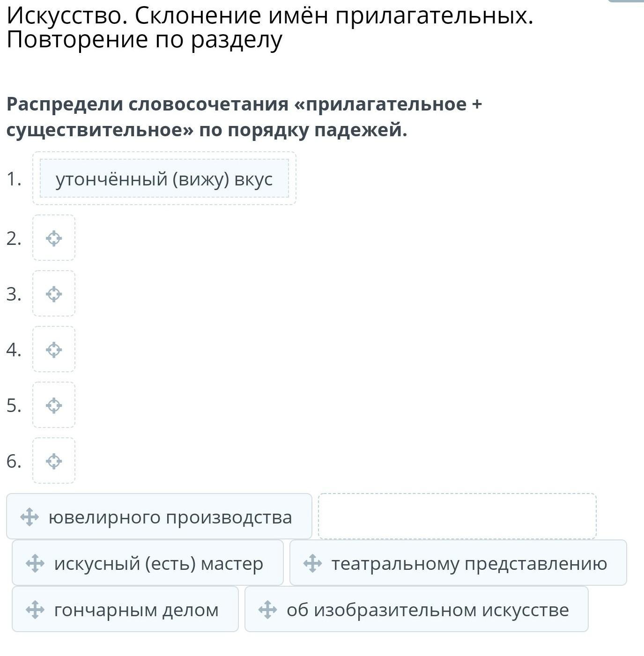Click move handle of «театральному представлению»
This screenshot has height=656, width=644.
coord(312,563)
